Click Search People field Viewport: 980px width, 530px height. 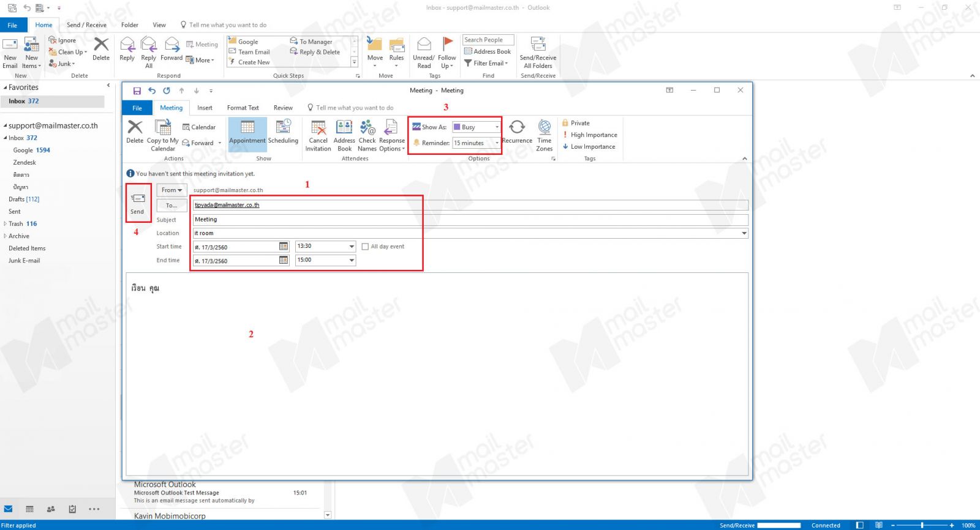coord(488,40)
